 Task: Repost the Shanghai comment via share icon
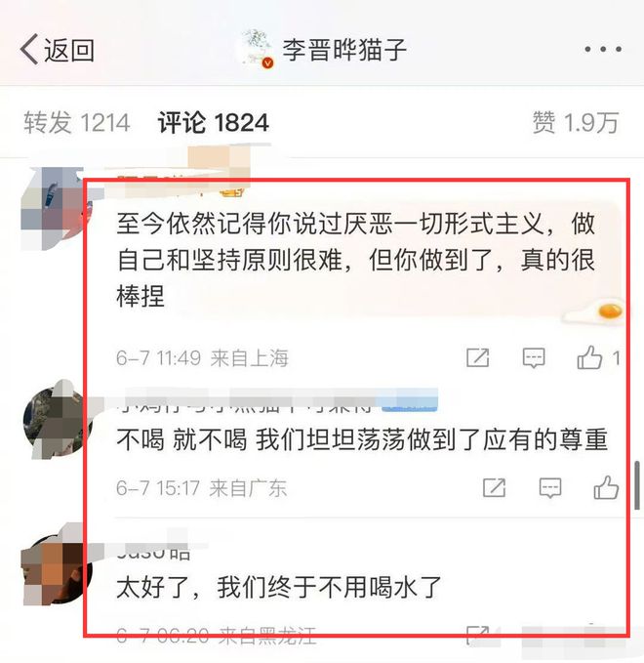[x=477, y=357]
